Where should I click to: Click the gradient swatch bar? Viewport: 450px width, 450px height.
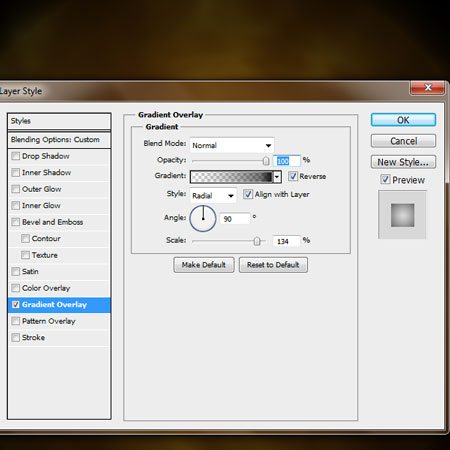232,177
